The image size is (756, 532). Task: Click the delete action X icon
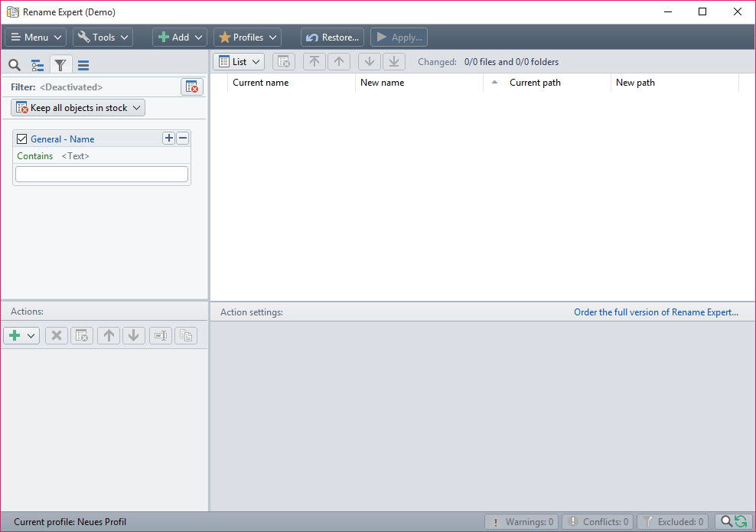(57, 335)
